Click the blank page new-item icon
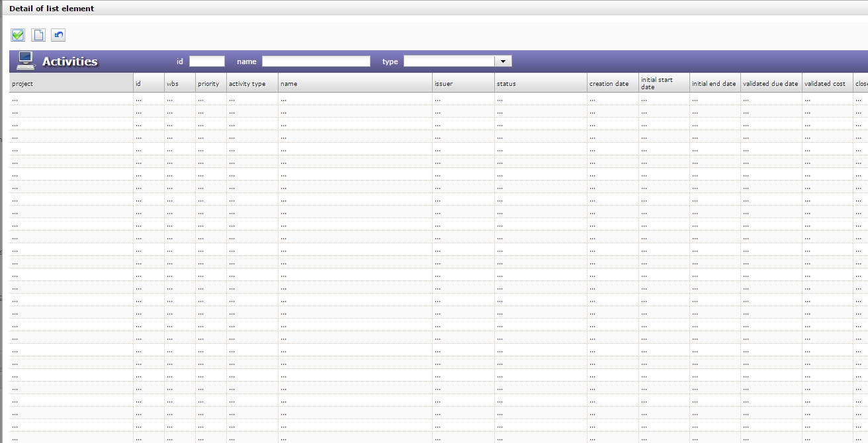This screenshot has width=868, height=443. tap(38, 35)
